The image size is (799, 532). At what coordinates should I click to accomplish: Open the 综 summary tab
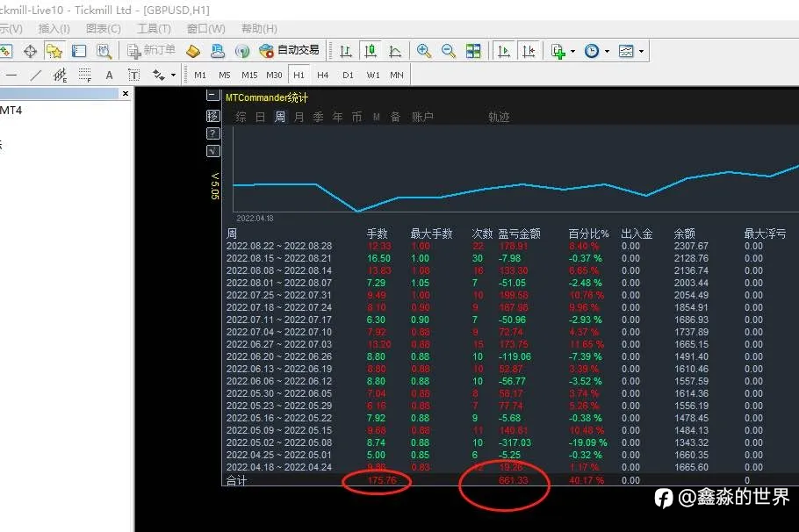tap(241, 118)
